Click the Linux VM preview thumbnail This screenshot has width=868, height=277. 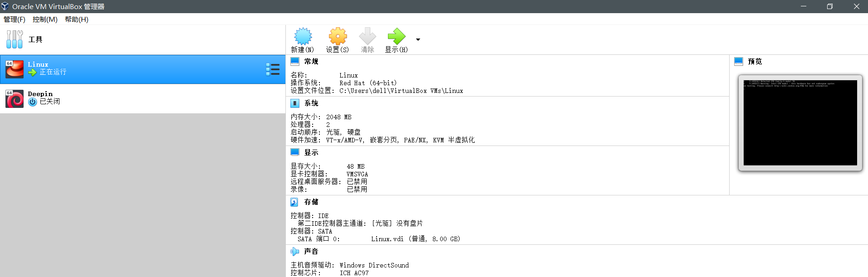click(x=800, y=123)
